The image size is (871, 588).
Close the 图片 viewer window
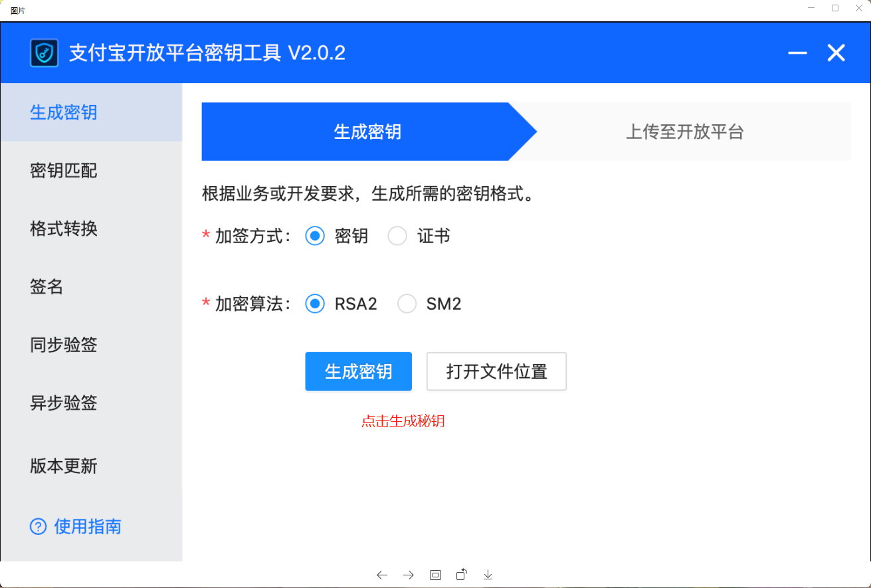pyautogui.click(x=860, y=9)
